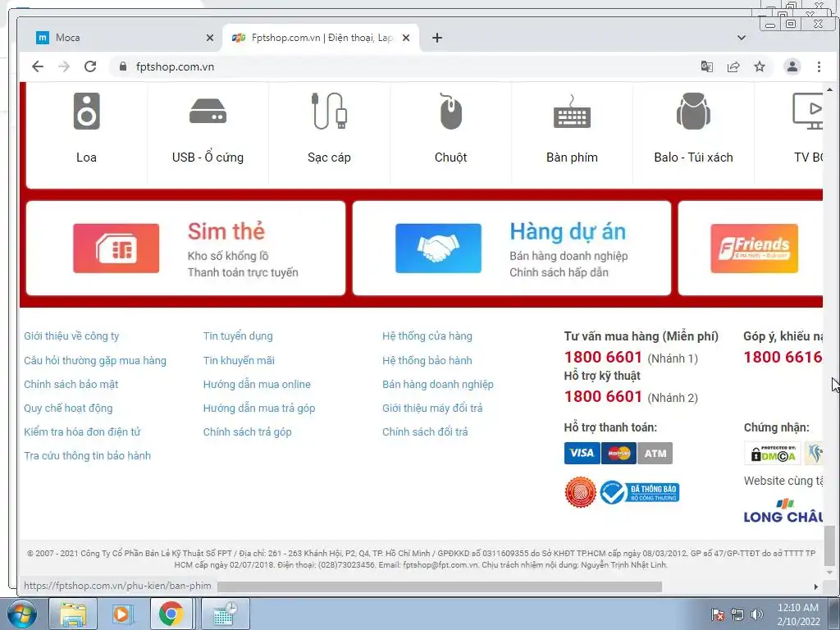Bookmark this page with star icon
This screenshot has width=840, height=630.
760,66
